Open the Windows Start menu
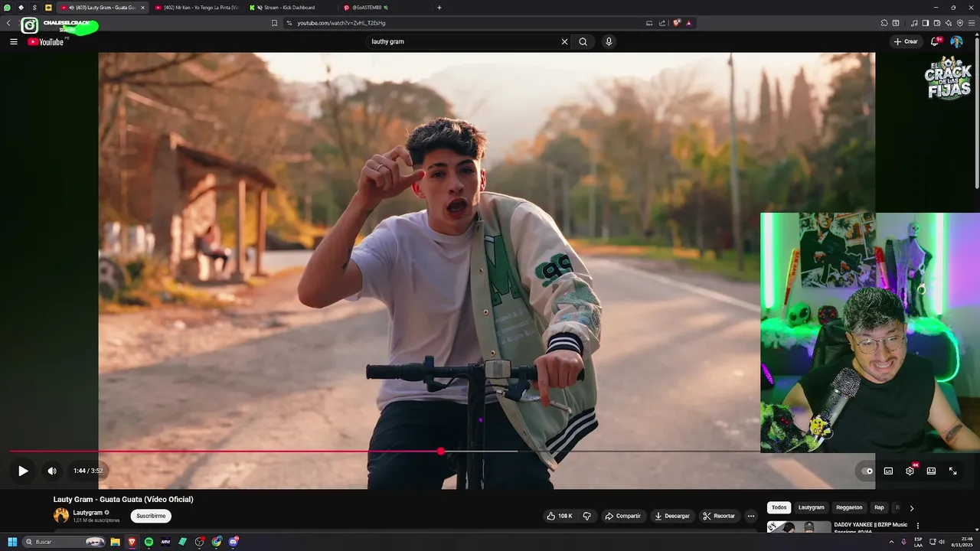The width and height of the screenshot is (980, 551). point(12,542)
